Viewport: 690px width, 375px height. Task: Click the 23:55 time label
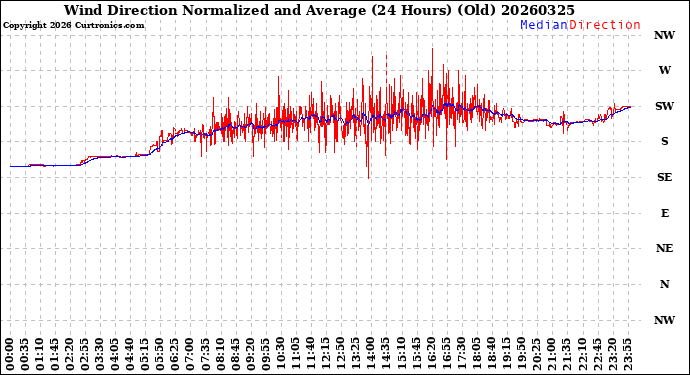pos(628,354)
